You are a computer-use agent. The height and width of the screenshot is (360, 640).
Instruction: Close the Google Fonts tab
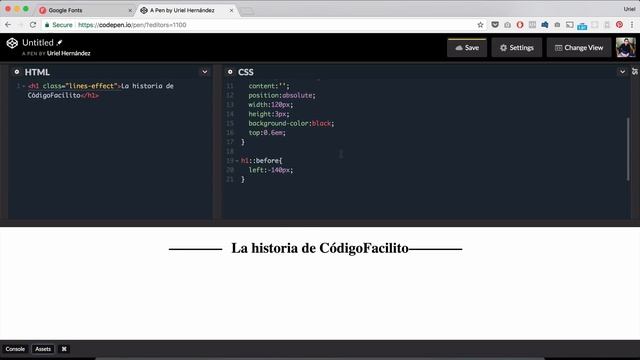[130, 10]
